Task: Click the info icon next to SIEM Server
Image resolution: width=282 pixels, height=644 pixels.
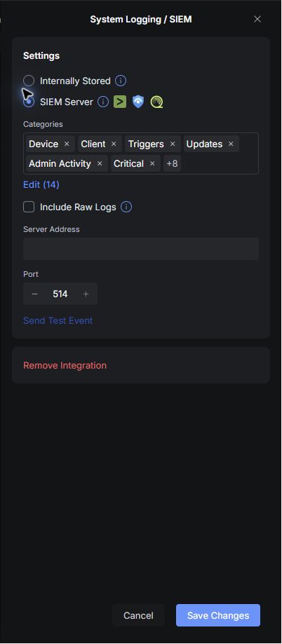Action: coord(103,102)
